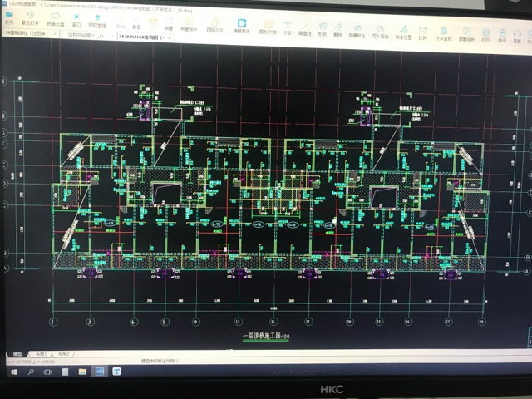The height and width of the screenshot is (399, 532).
Task: Click the 恢复 redo icon
Action: pos(136,23)
